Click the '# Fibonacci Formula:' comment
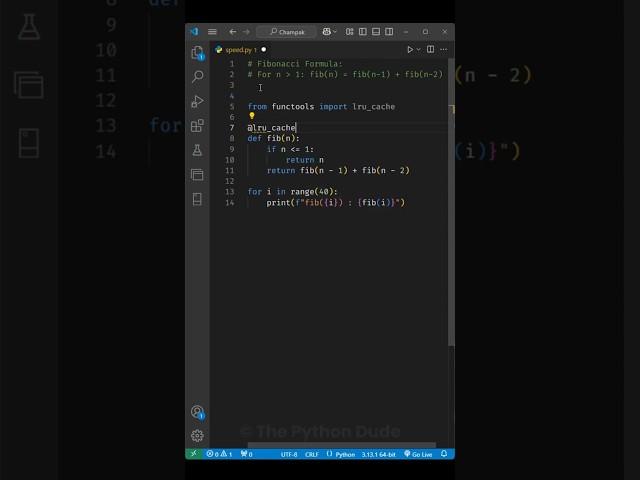Viewport: 640px width, 480px height. [295, 64]
